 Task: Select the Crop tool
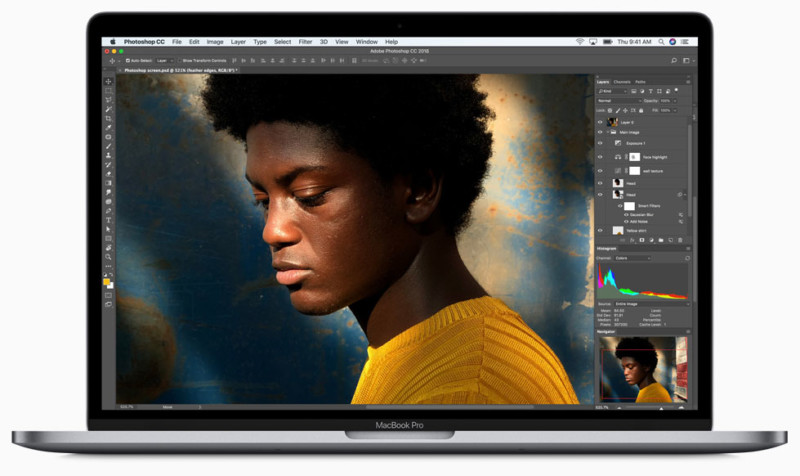click(108, 118)
